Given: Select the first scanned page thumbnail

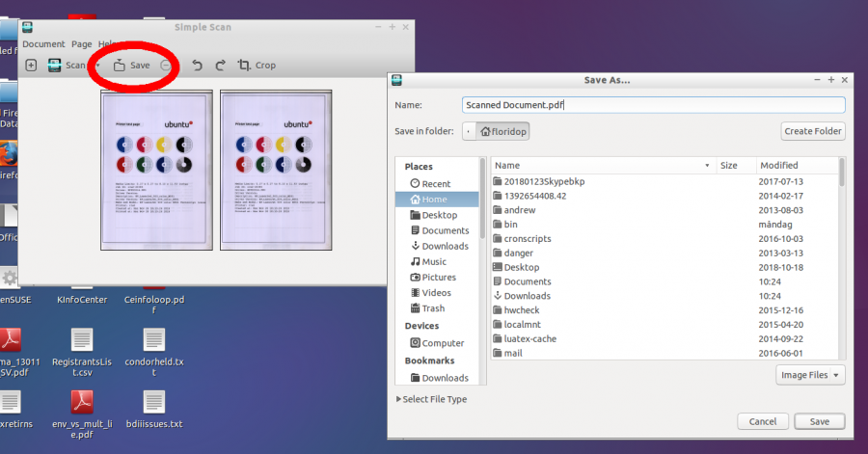Looking at the screenshot, I should pyautogui.click(x=155, y=171).
